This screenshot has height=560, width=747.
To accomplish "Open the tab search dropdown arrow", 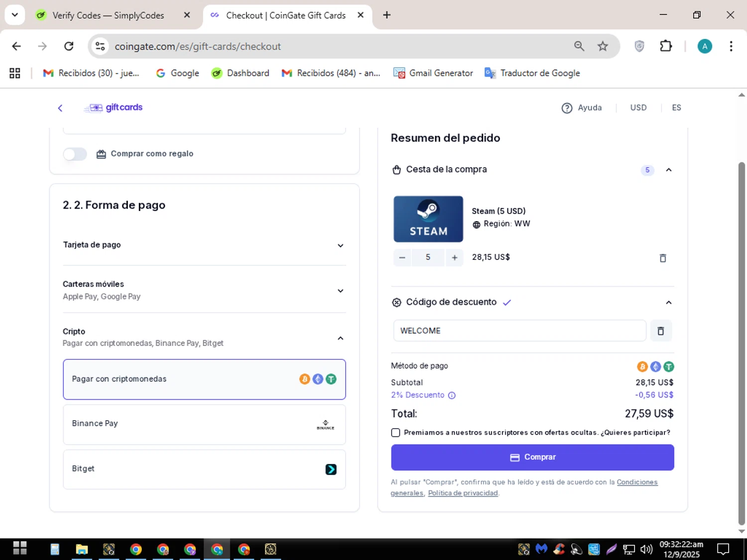I will click(15, 15).
